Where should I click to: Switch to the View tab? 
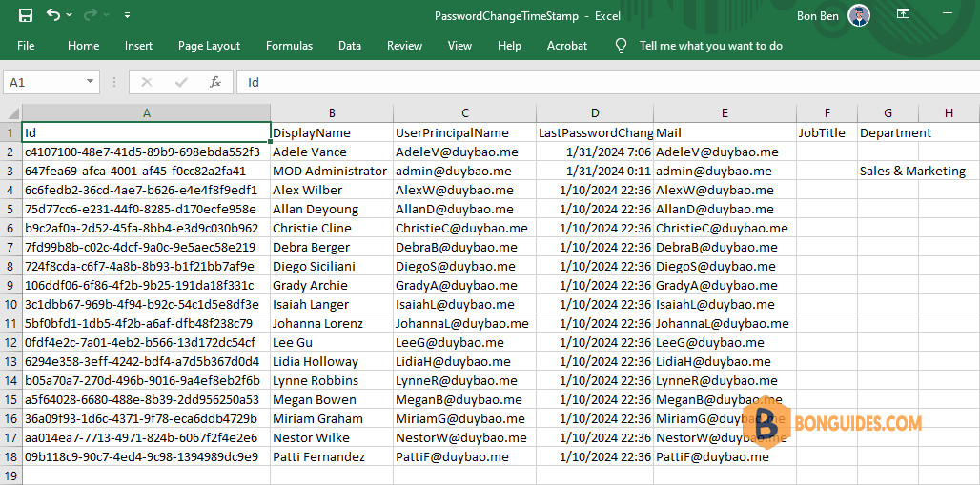point(459,46)
